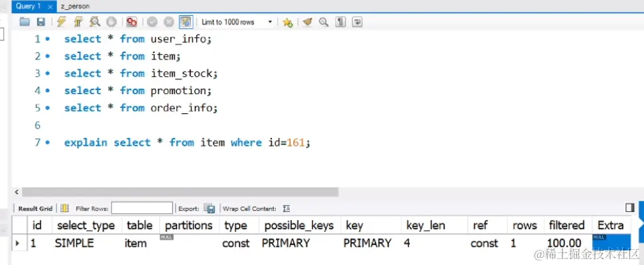
Task: Click line 4 promotion query
Action: tap(137, 91)
